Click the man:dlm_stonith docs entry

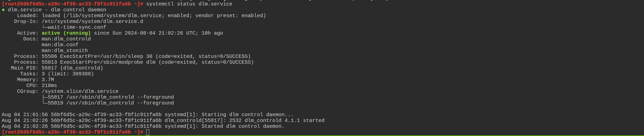(65, 51)
